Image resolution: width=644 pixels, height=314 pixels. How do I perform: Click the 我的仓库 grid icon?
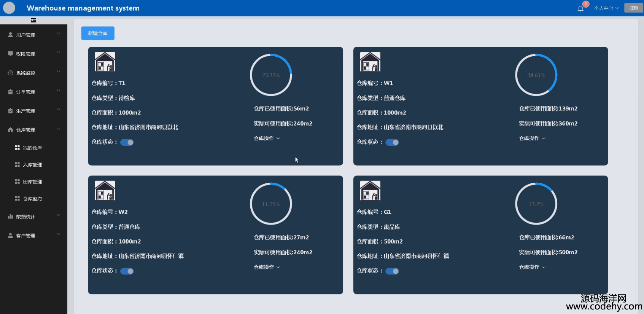17,148
